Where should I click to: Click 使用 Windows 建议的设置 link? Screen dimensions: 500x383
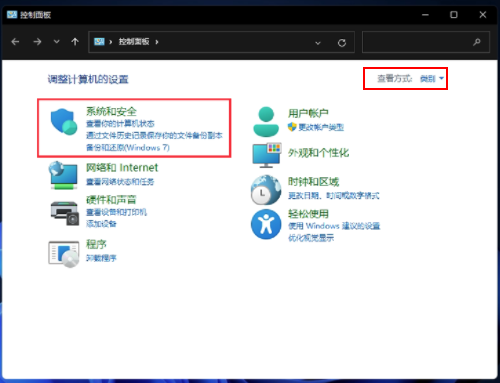click(334, 226)
